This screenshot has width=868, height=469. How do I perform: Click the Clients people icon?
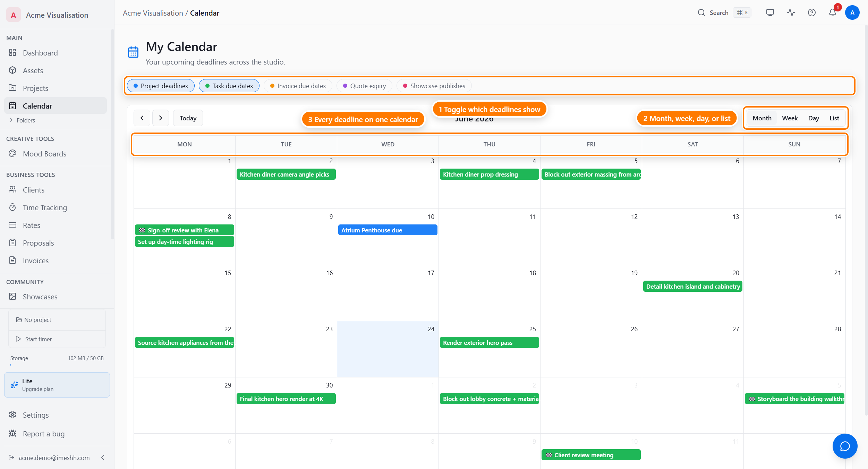pyautogui.click(x=12, y=189)
